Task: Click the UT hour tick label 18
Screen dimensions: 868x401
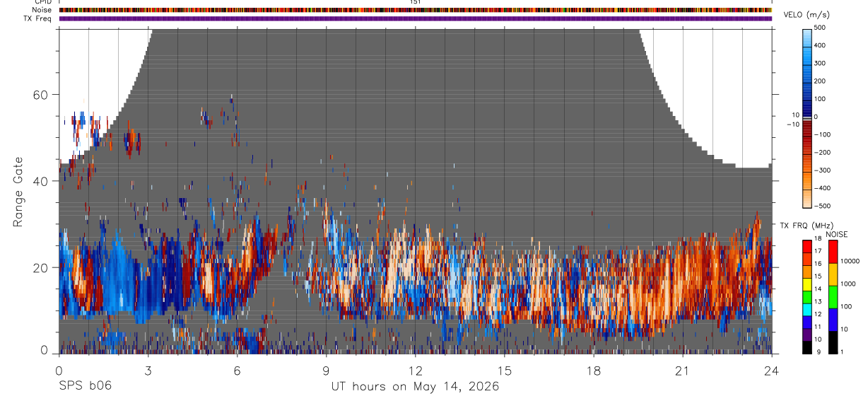Action: point(593,370)
